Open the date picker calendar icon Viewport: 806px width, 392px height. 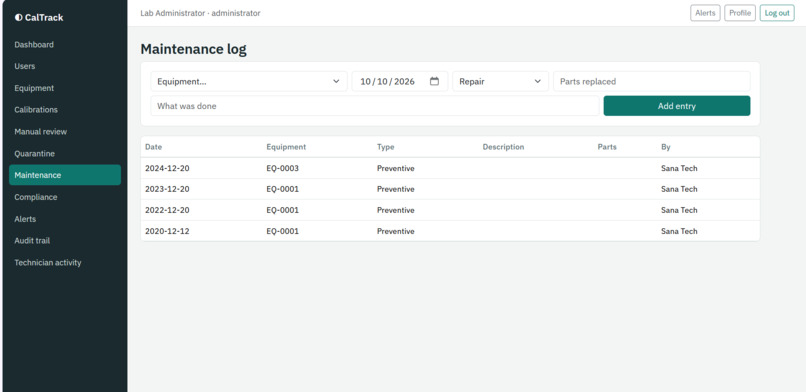[x=434, y=81]
